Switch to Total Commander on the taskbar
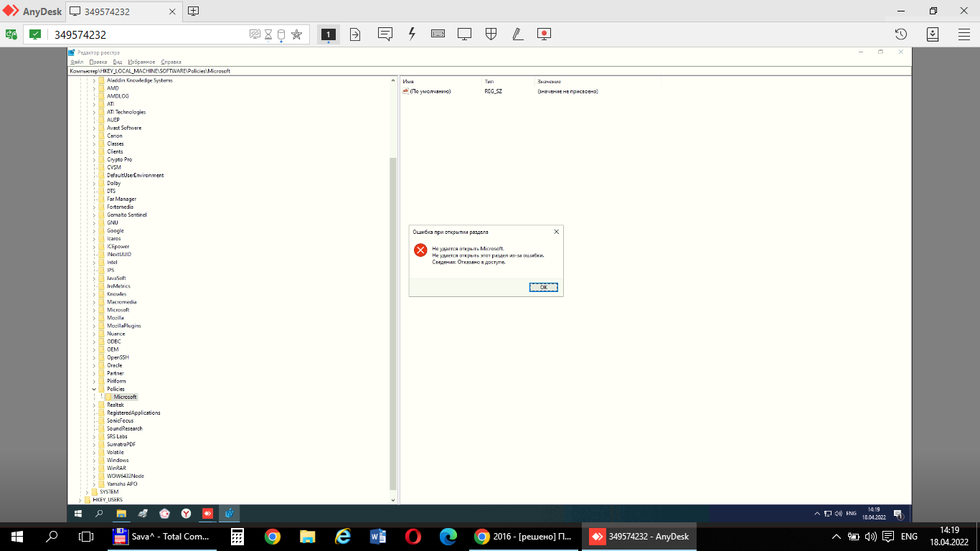Image resolution: width=980 pixels, height=551 pixels. (x=161, y=536)
